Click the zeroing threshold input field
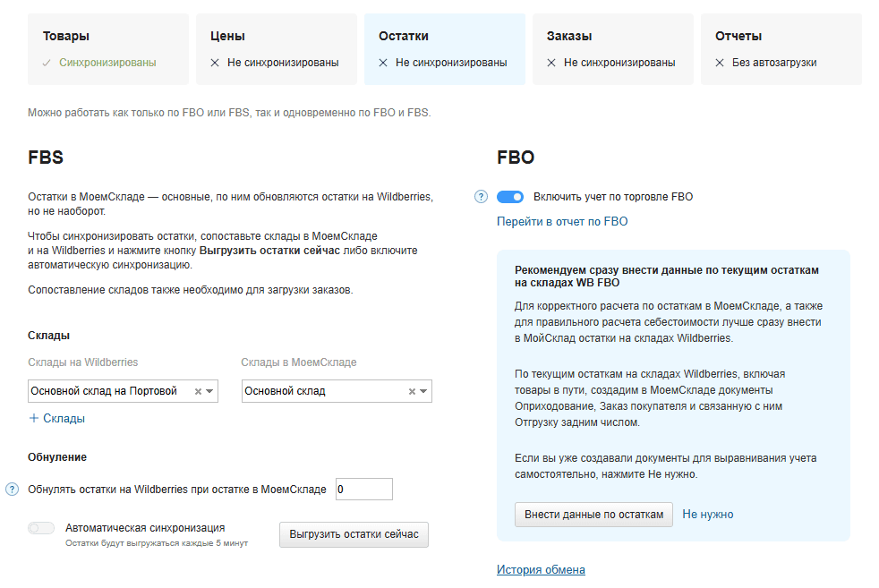Viewport: 879px width, 588px height. pyautogui.click(x=363, y=490)
